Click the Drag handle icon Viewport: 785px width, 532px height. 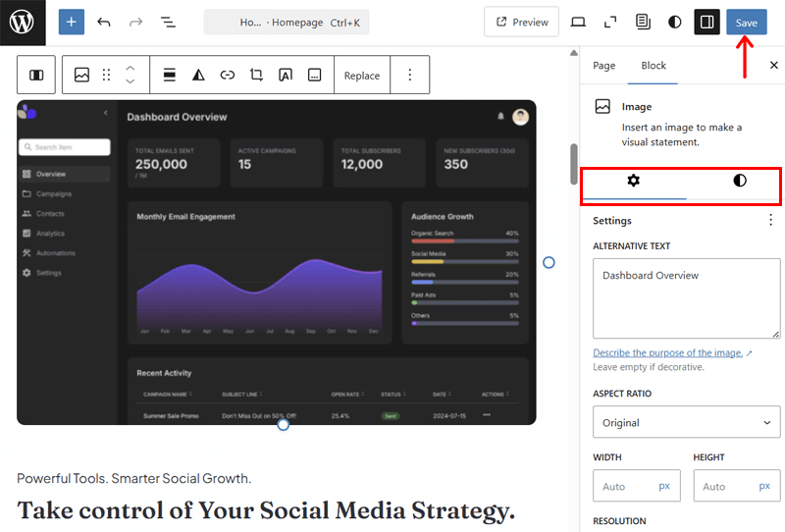107,75
